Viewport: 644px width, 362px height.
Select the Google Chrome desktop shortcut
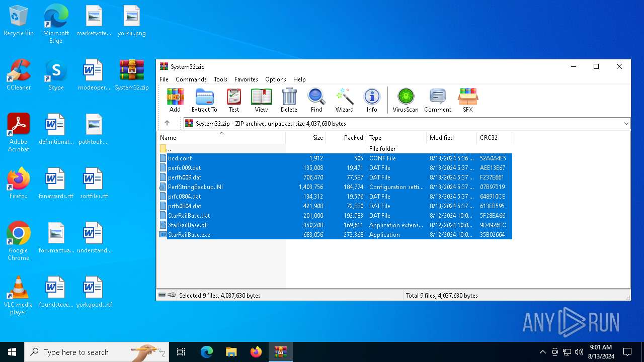[19, 241]
